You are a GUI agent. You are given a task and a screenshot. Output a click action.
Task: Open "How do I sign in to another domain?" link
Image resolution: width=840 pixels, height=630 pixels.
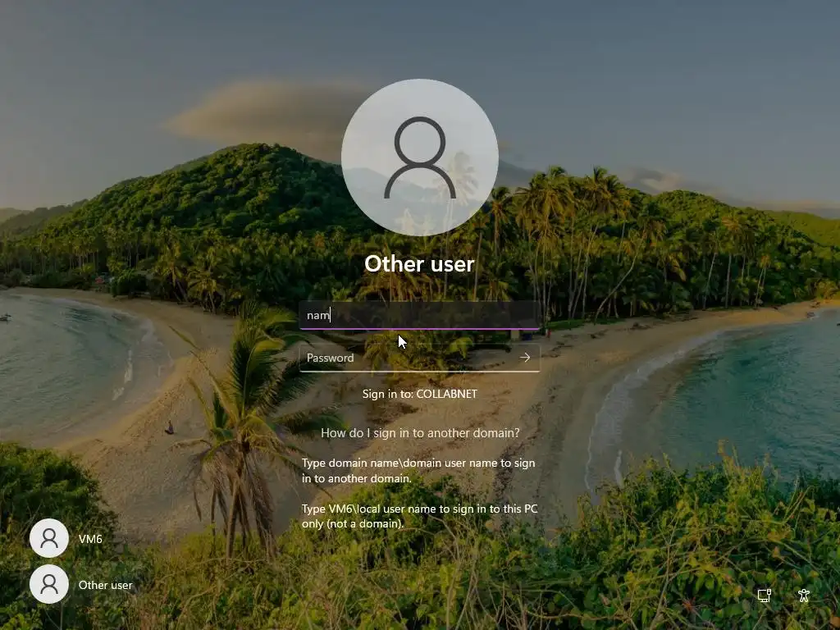pyautogui.click(x=420, y=433)
